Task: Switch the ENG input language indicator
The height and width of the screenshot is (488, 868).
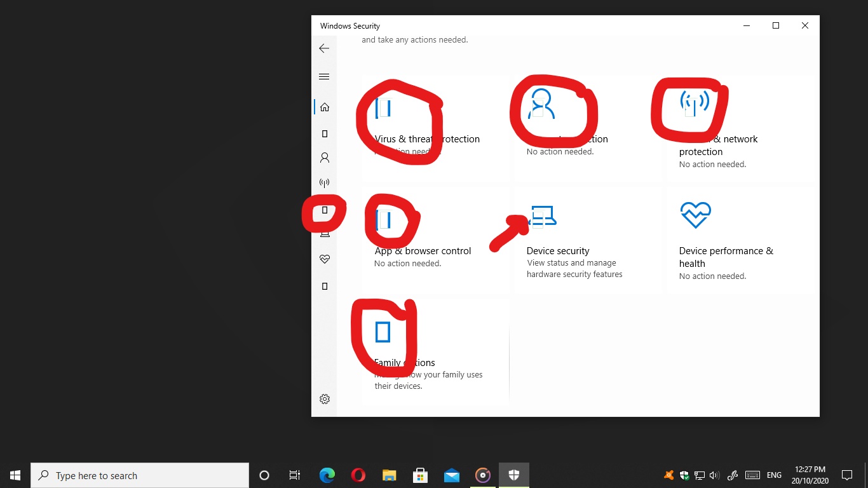Action: click(x=774, y=475)
